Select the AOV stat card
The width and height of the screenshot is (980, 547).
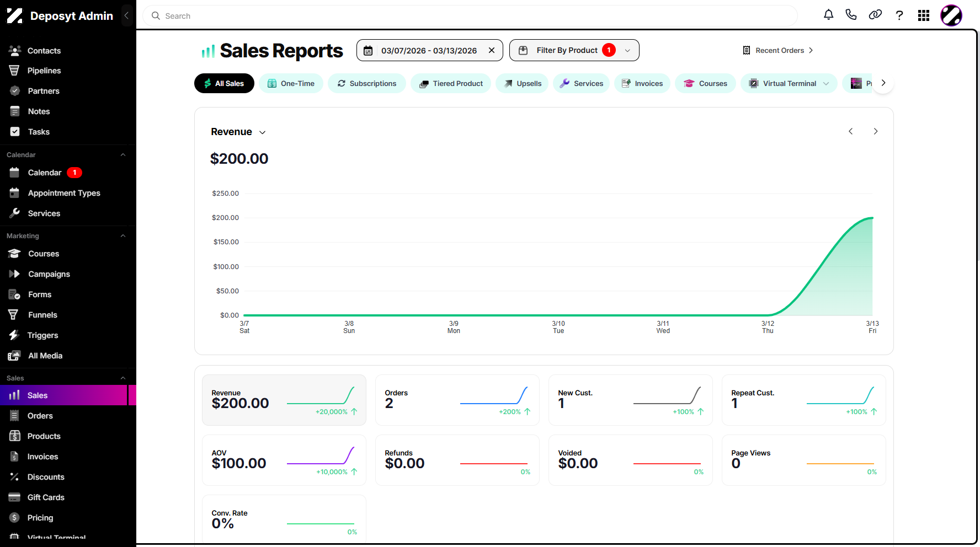(x=284, y=460)
